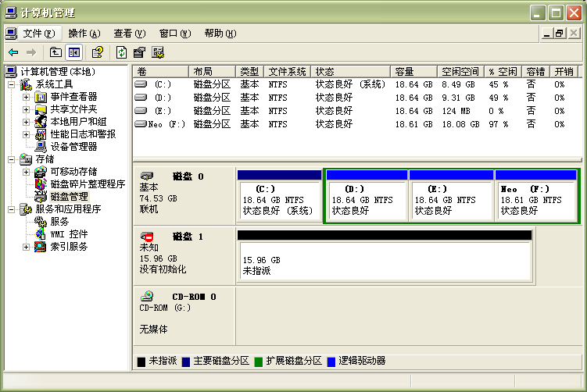Click the blue 逻辑驱动器 legend swatch
The height and width of the screenshot is (392, 587).
tap(331, 362)
